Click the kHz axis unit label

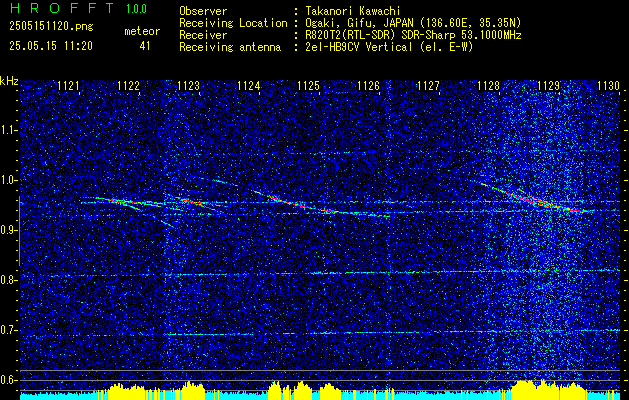coord(9,81)
